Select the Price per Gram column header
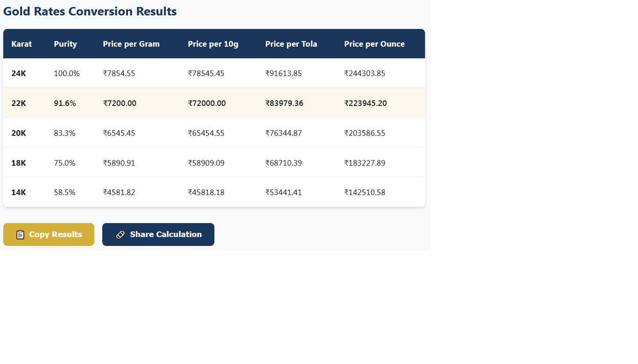This screenshot has height=364, width=638. [x=131, y=43]
